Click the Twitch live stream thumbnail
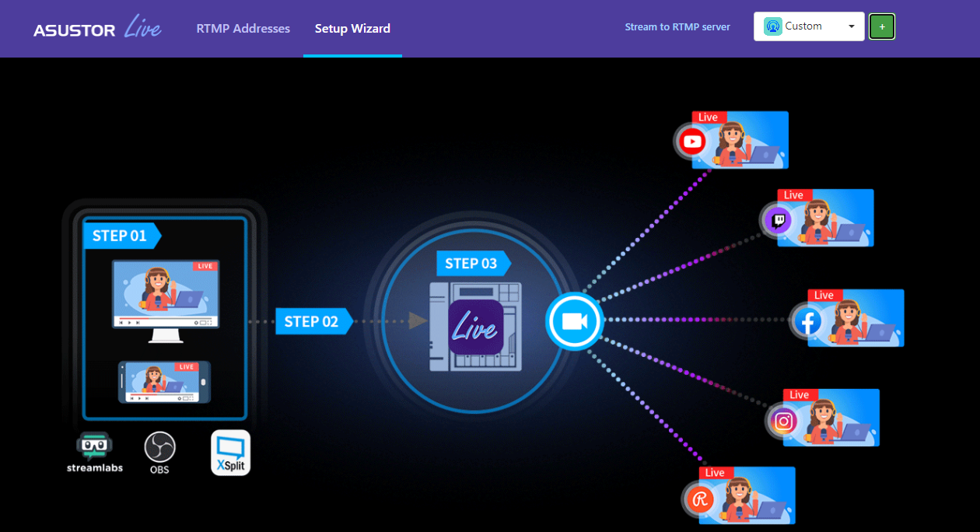The width and height of the screenshot is (980, 532). 825,218
